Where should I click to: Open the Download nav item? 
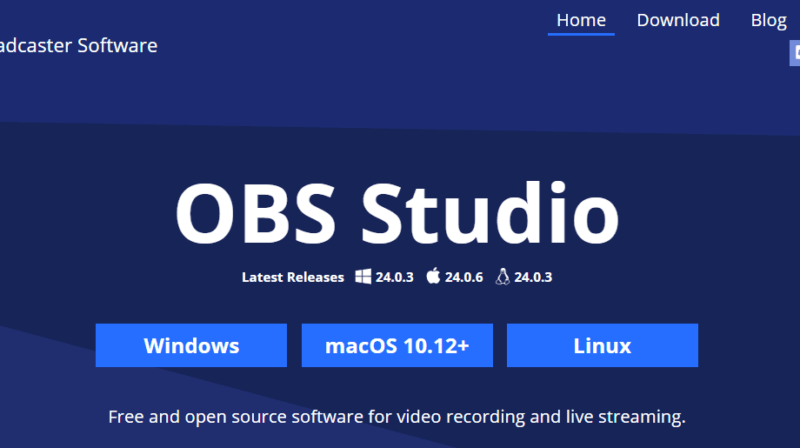click(678, 20)
